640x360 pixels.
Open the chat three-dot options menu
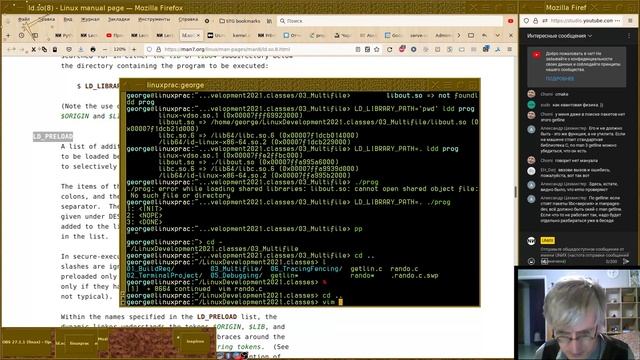[x=629, y=36]
